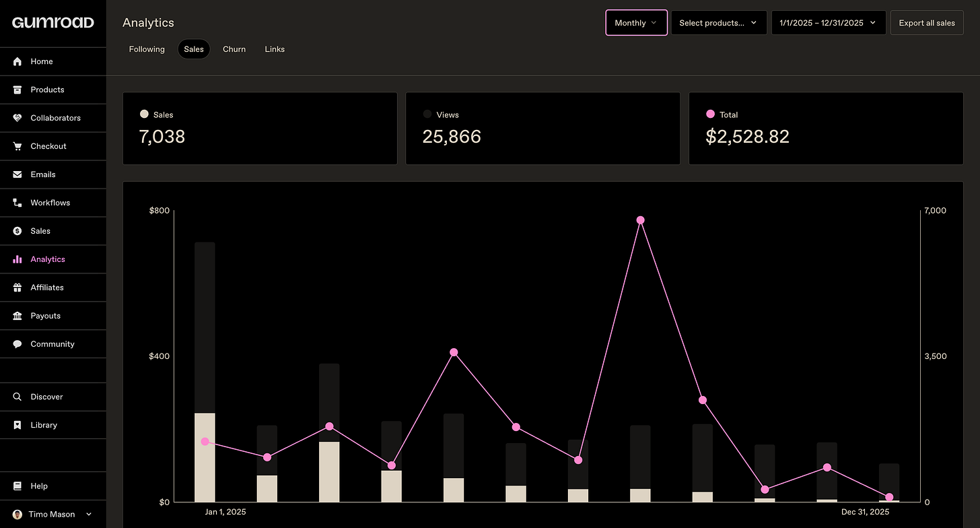The height and width of the screenshot is (528, 980).
Task: Open Collaborators in the sidebar
Action: pos(53,118)
